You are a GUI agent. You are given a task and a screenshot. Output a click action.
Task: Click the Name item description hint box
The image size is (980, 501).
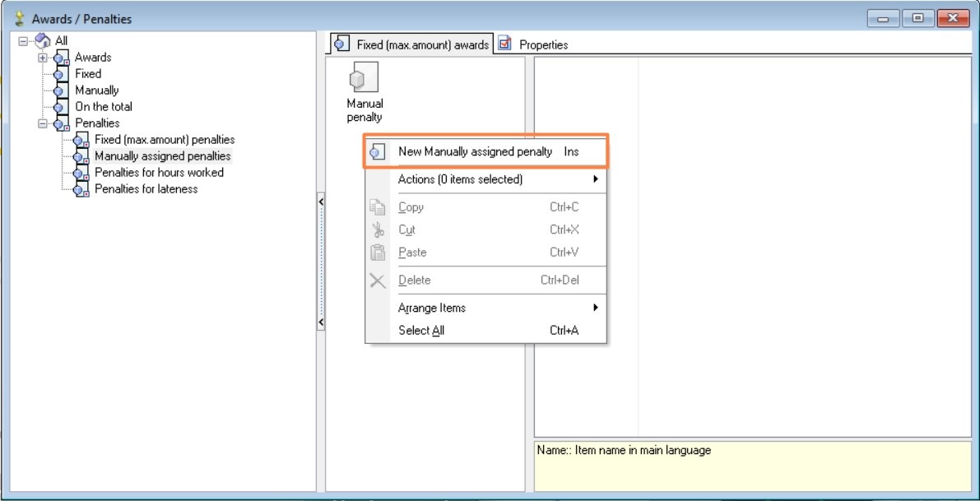753,466
